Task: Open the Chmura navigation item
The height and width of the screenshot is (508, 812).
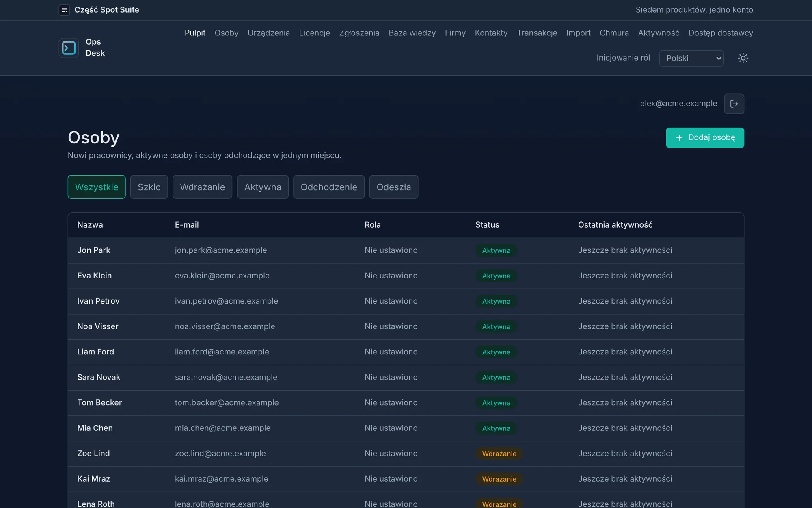Action: pyautogui.click(x=614, y=33)
